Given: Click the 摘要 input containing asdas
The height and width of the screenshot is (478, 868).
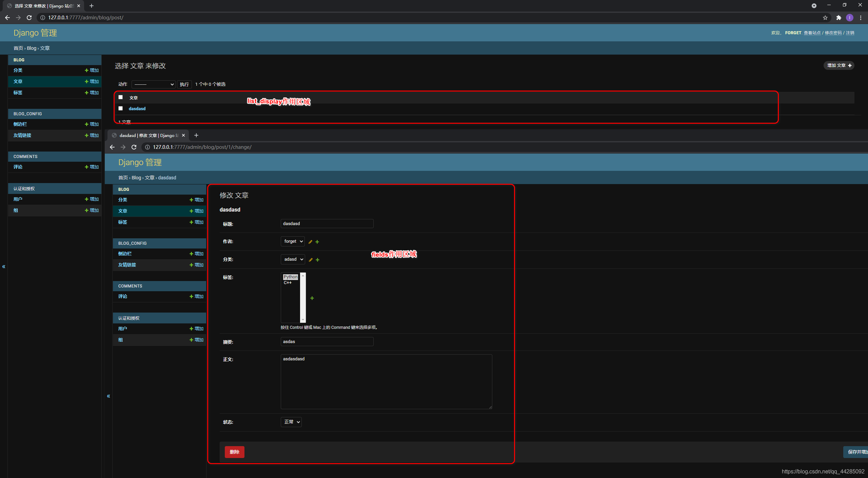Looking at the screenshot, I should 327,341.
